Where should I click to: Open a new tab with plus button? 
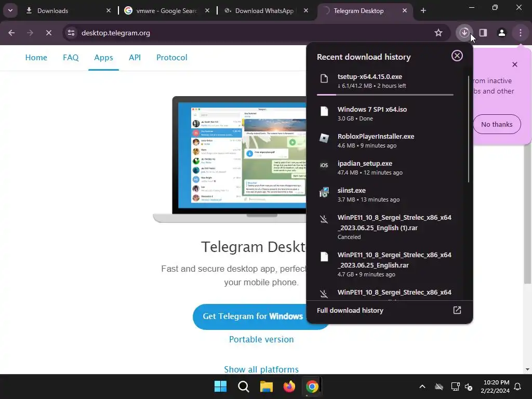(423, 10)
